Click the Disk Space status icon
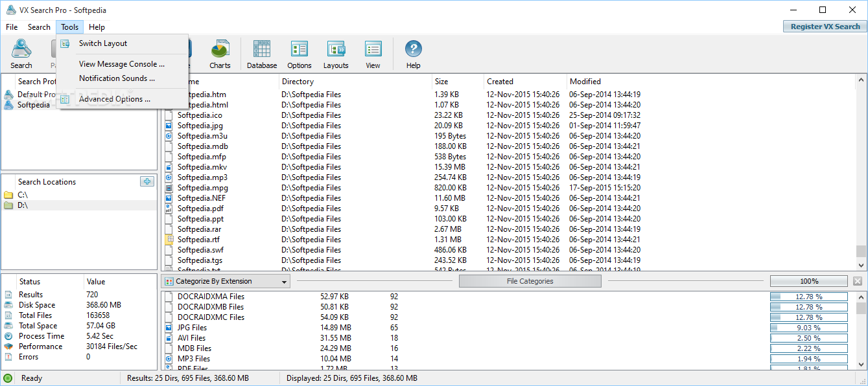Image resolution: width=868 pixels, height=386 pixels. point(8,305)
